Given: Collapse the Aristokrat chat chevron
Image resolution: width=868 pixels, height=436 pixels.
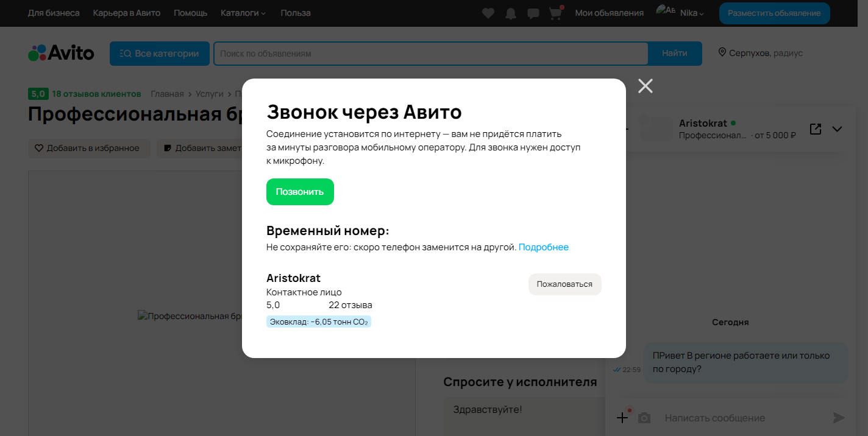Looking at the screenshot, I should tap(837, 129).
